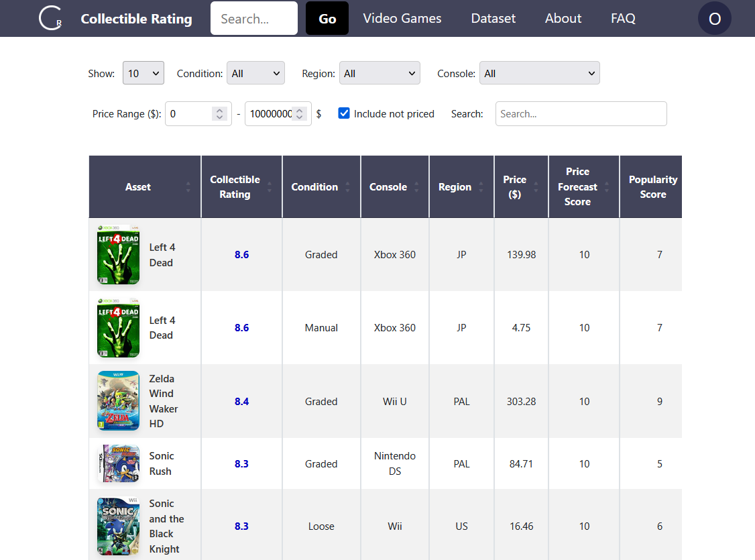Viewport: 755px width, 560px height.
Task: Click Wii U console cell
Action: [x=395, y=402]
